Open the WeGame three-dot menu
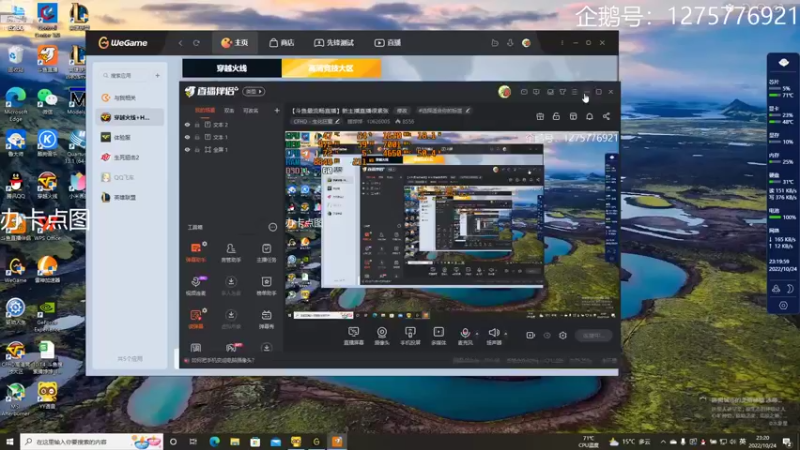The height and width of the screenshot is (450, 800). coord(562,43)
